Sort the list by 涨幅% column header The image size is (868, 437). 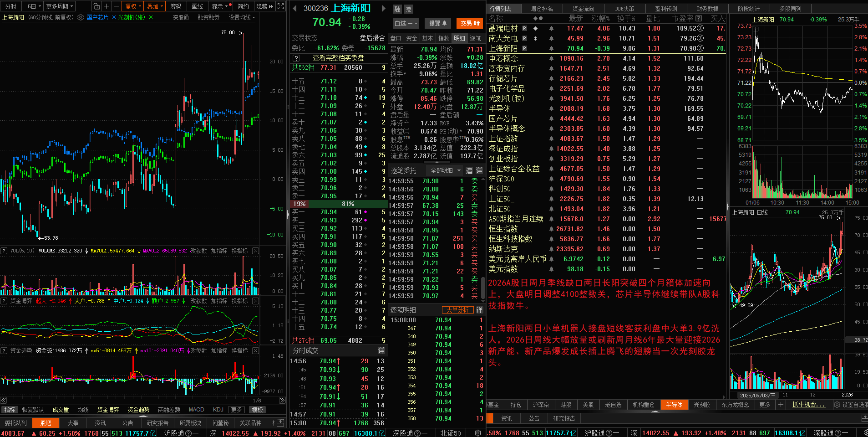(x=600, y=18)
